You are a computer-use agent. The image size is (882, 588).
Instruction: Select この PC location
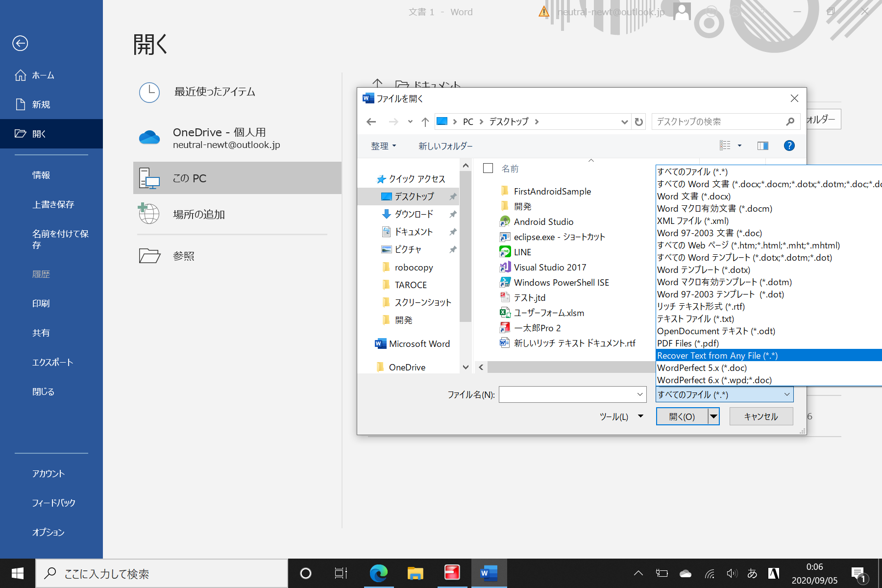click(x=237, y=178)
